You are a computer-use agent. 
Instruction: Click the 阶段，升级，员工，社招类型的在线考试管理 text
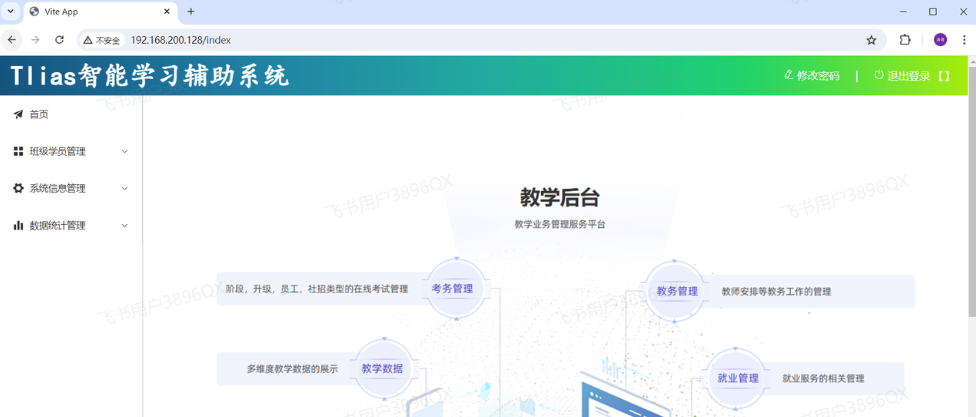point(317,289)
